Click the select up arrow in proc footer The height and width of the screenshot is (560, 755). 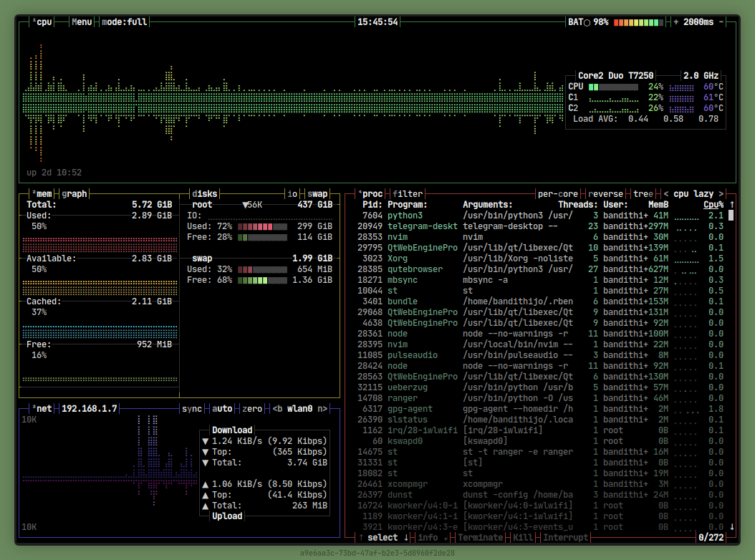[361, 538]
